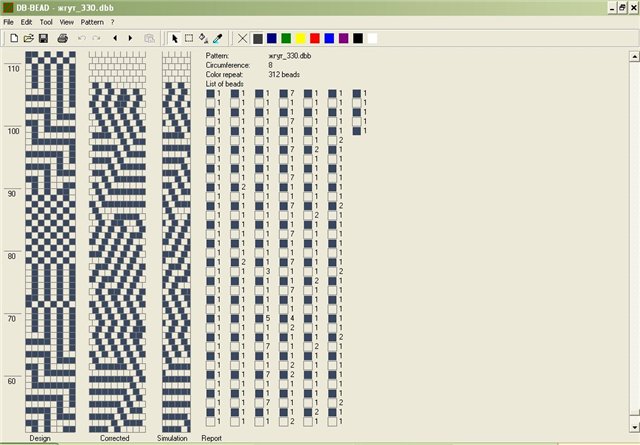Click the New file icon
Screen dimensions: 640x445
click(x=14, y=38)
